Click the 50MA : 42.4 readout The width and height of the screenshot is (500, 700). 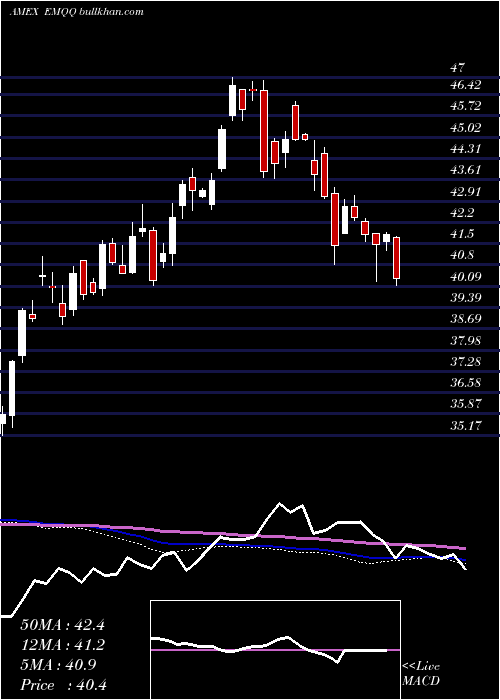click(62, 625)
